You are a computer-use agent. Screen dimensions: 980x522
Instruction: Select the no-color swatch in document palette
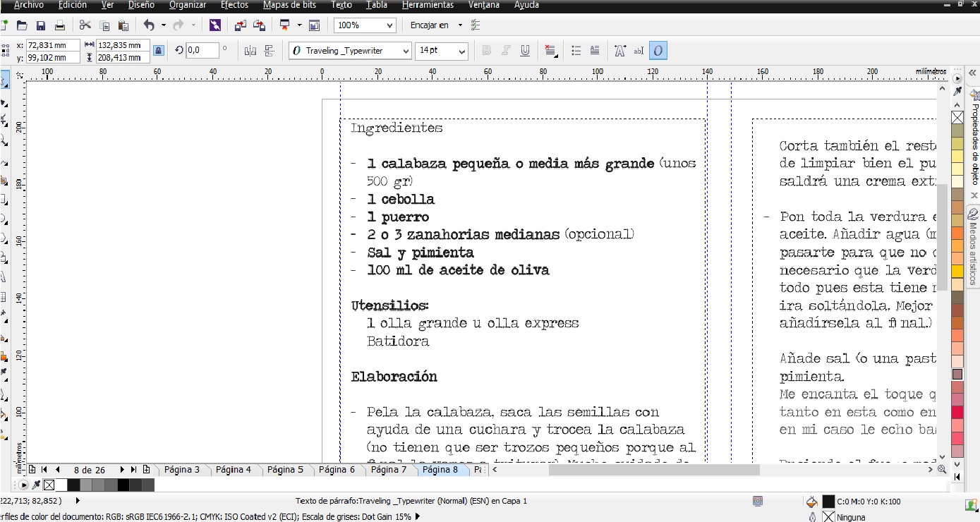pos(49,485)
